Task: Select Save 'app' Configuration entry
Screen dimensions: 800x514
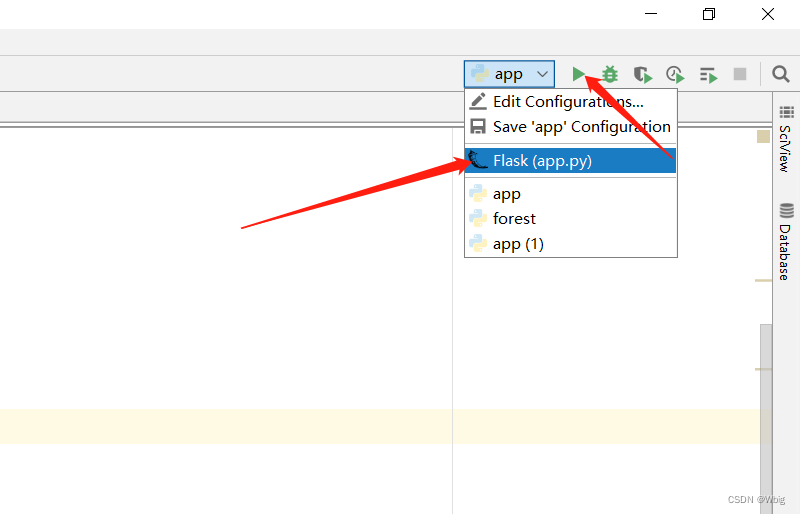Action: [x=581, y=127]
